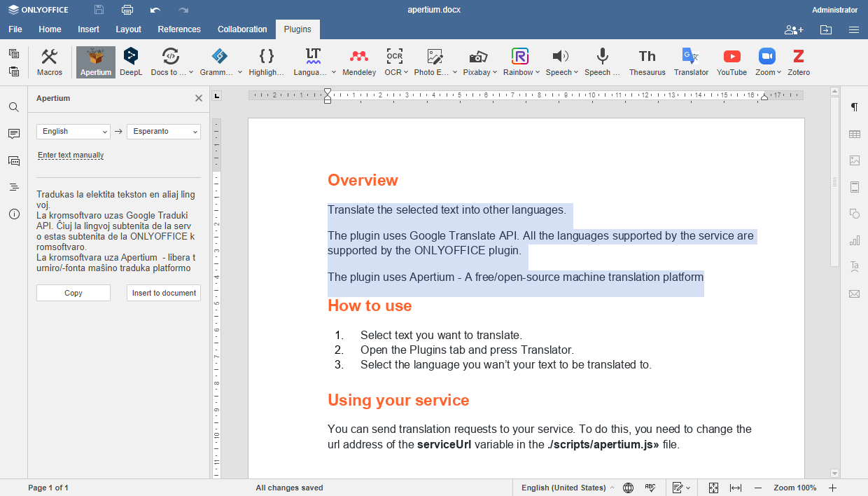Click the Apertium plugin icon
The height and width of the screenshot is (496, 868).
pyautogui.click(x=96, y=62)
